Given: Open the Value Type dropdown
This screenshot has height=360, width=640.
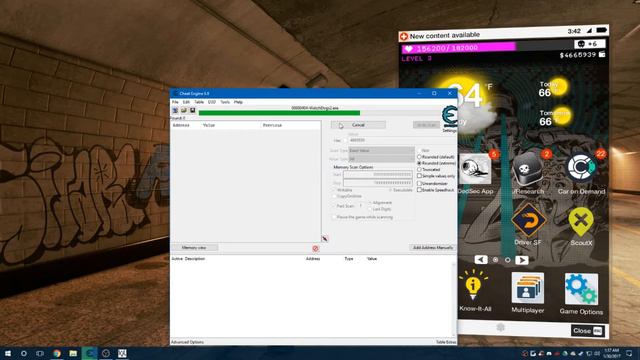Looking at the screenshot, I should coord(381,158).
